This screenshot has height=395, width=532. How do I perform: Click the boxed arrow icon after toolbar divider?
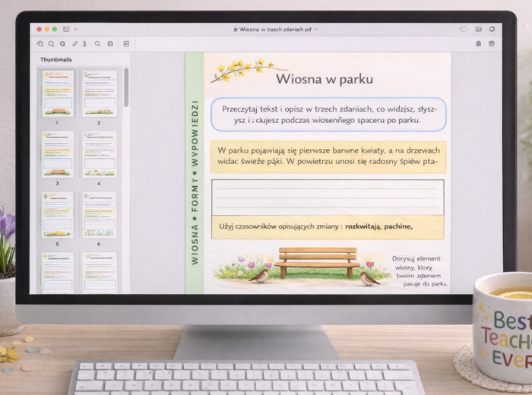tap(126, 44)
